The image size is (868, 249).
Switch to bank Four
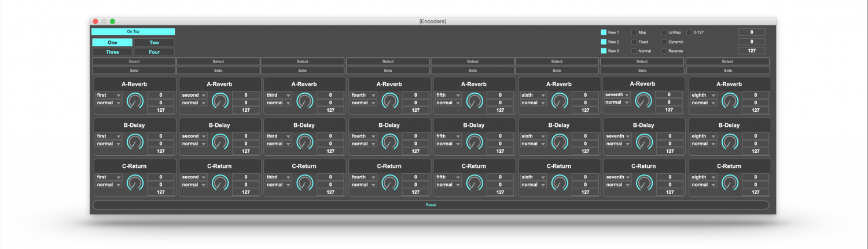tap(154, 52)
